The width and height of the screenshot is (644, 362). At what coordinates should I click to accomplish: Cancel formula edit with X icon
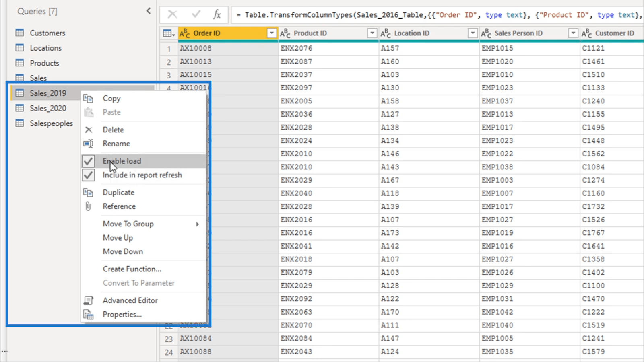(x=172, y=14)
